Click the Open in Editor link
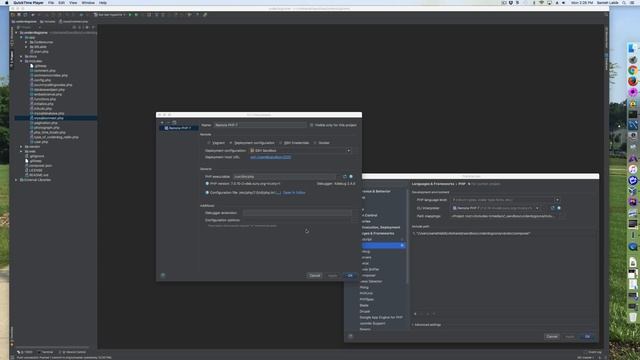This screenshot has height=360, width=640. pos(294,193)
